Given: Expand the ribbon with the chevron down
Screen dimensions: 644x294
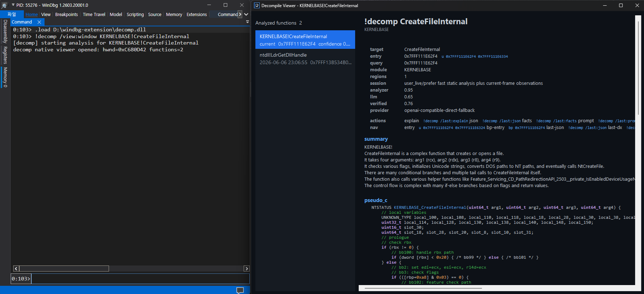Looking at the screenshot, I should pyautogui.click(x=246, y=14).
